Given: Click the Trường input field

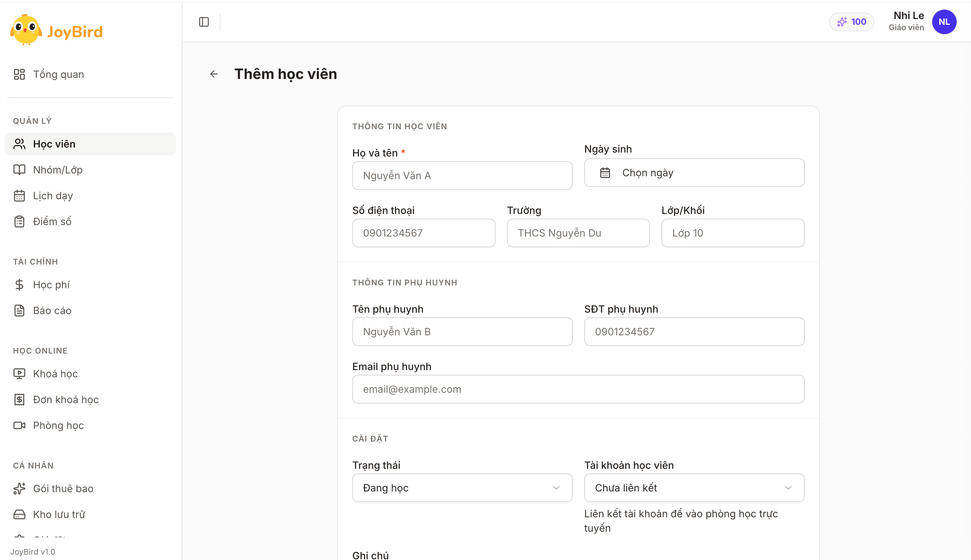Looking at the screenshot, I should pyautogui.click(x=578, y=233).
